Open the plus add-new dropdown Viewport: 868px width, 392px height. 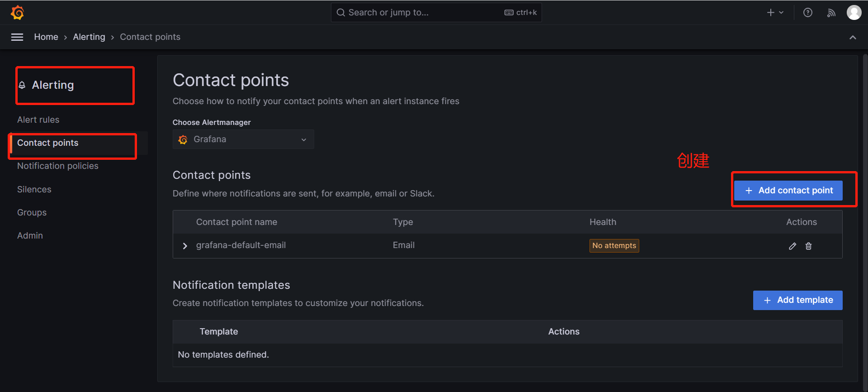pyautogui.click(x=775, y=13)
